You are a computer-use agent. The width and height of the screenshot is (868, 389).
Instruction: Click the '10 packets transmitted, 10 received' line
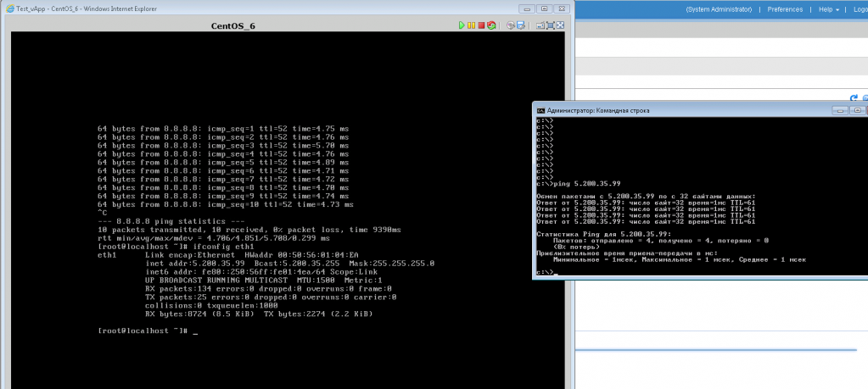tap(249, 230)
